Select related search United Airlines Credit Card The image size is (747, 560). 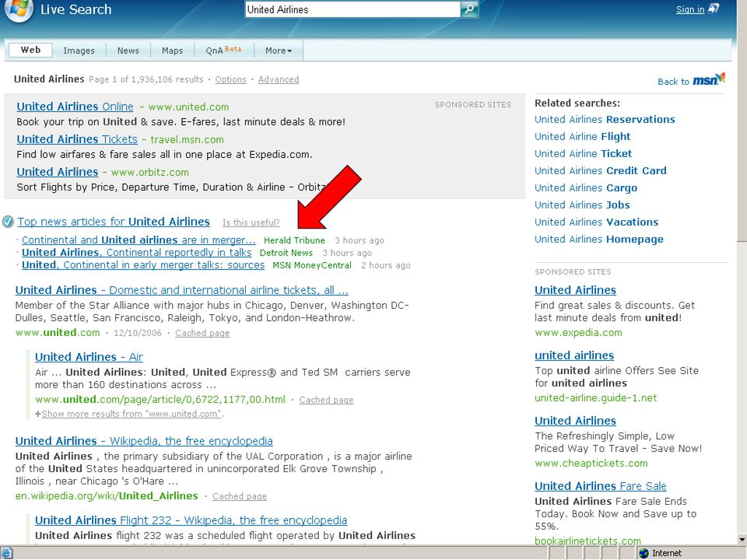(600, 171)
